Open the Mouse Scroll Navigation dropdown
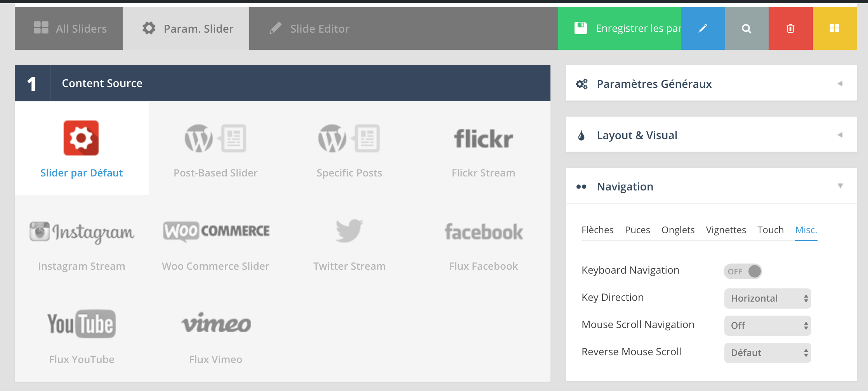 768,326
